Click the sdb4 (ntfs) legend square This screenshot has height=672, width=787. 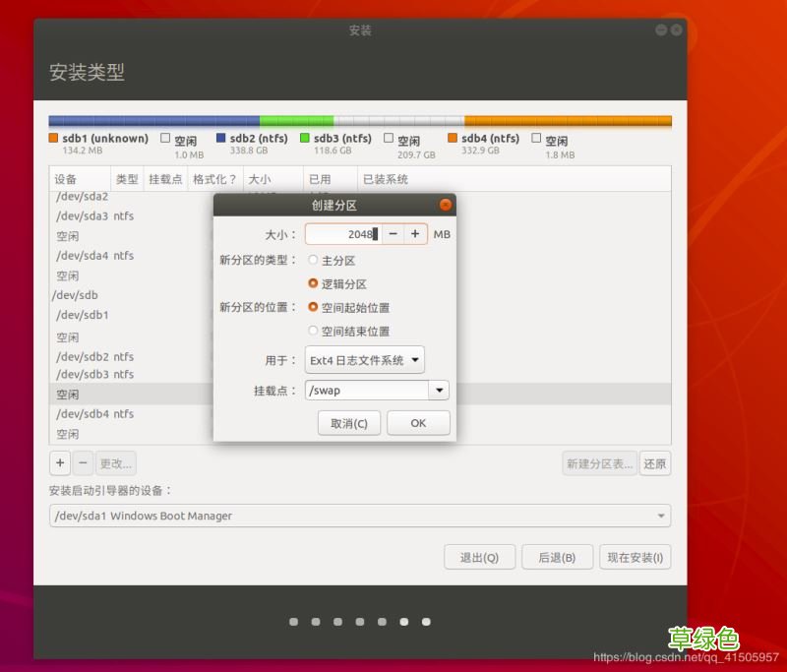coord(453,139)
